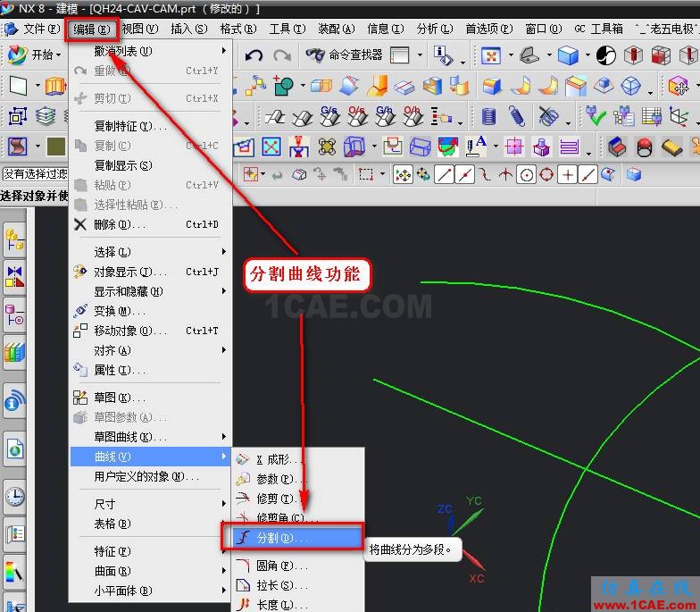Open dropdown arrow next to fit view icon
Image resolution: width=700 pixels, height=612 pixels.
[x=511, y=55]
